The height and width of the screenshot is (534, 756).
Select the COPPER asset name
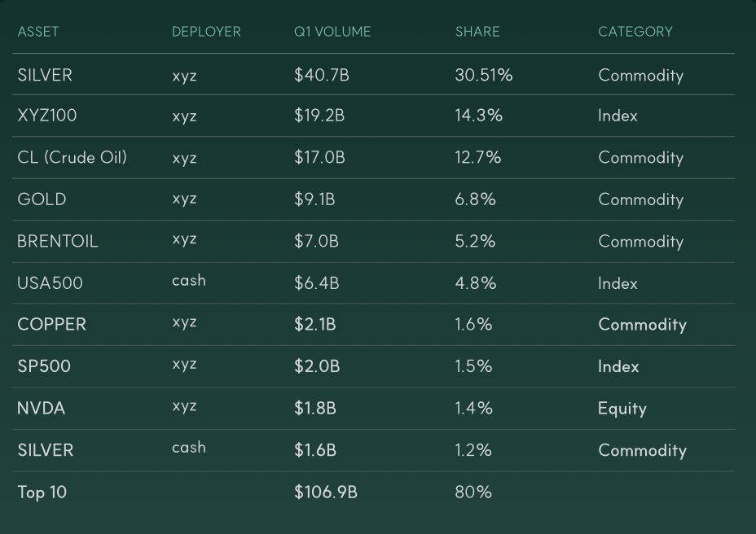click(x=51, y=324)
